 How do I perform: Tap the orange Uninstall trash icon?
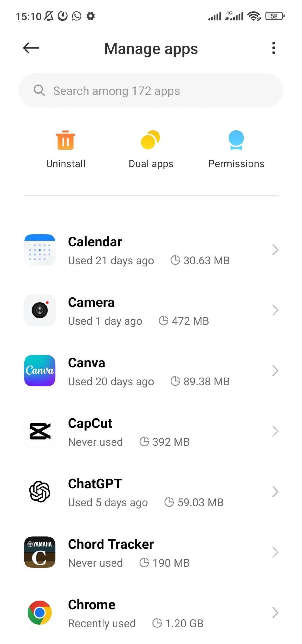coord(65,140)
